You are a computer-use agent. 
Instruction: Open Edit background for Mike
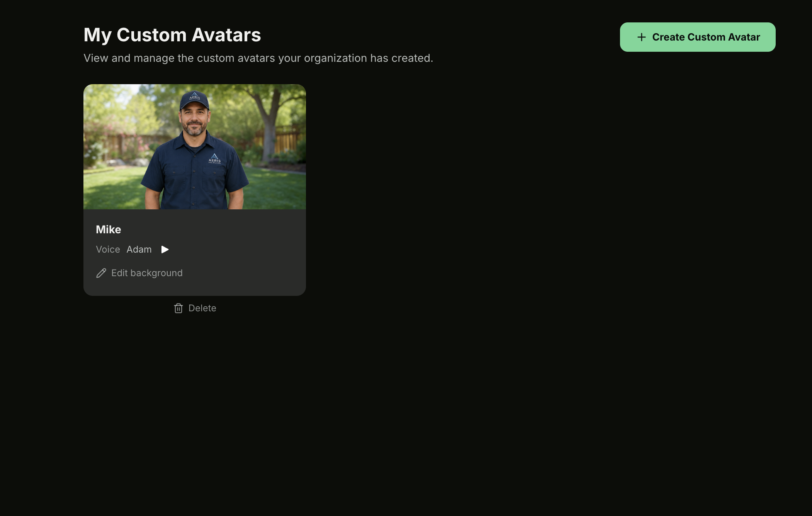(x=139, y=273)
